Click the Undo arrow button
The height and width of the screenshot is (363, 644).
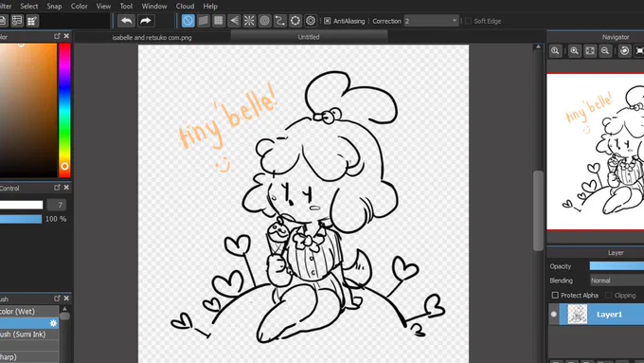[x=127, y=21]
